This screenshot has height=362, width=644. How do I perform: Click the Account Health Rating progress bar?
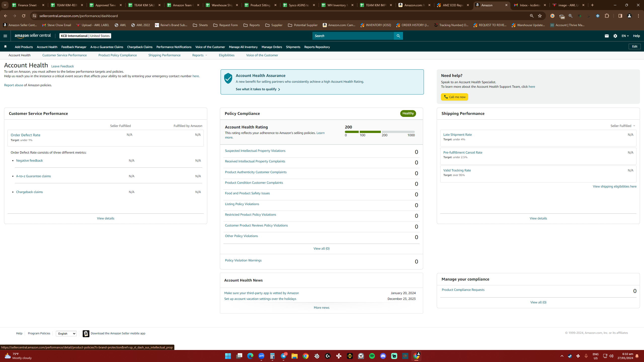point(380,132)
